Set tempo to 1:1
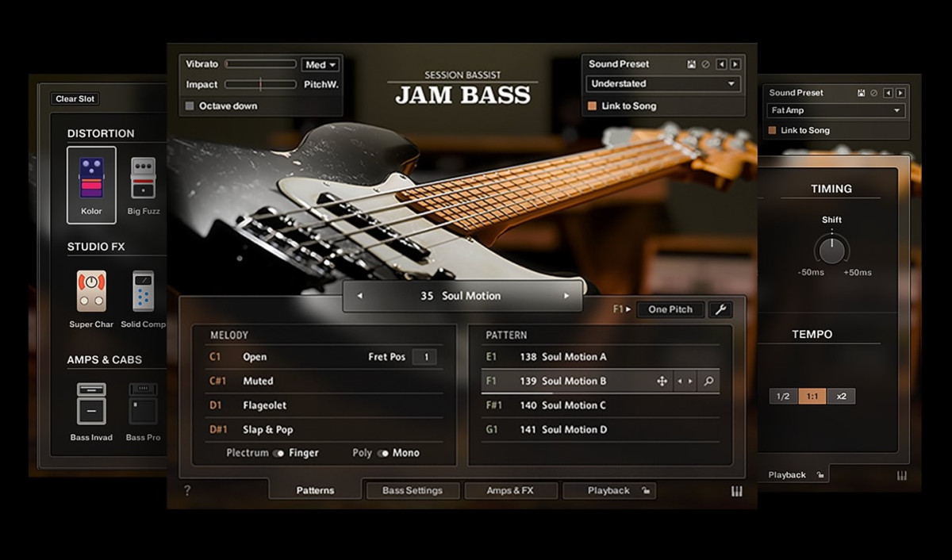Image resolution: width=952 pixels, height=560 pixels. (x=812, y=396)
